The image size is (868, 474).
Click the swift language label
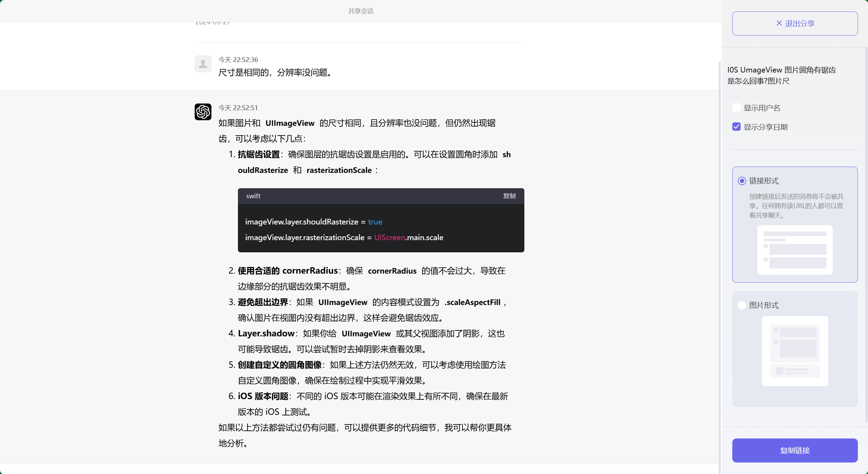coord(253,196)
